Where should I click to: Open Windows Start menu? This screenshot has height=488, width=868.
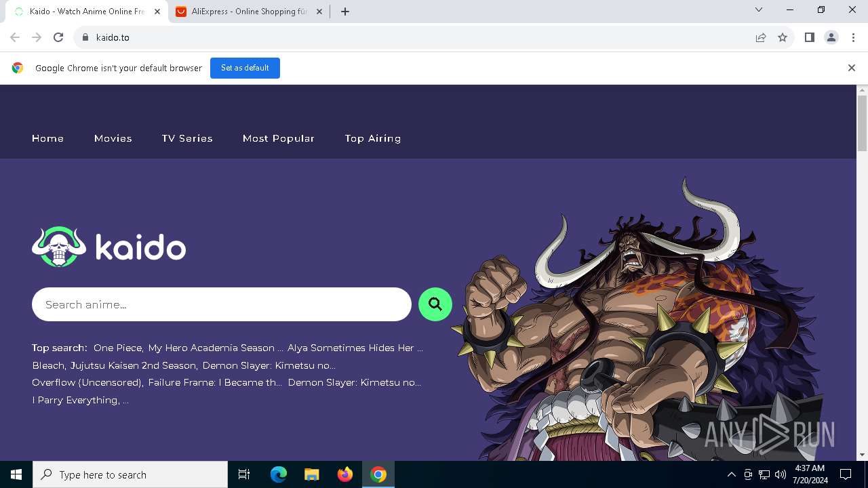pos(16,474)
